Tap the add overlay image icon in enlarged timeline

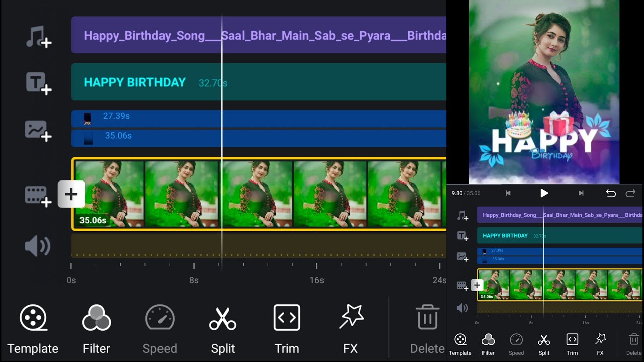[x=39, y=131]
